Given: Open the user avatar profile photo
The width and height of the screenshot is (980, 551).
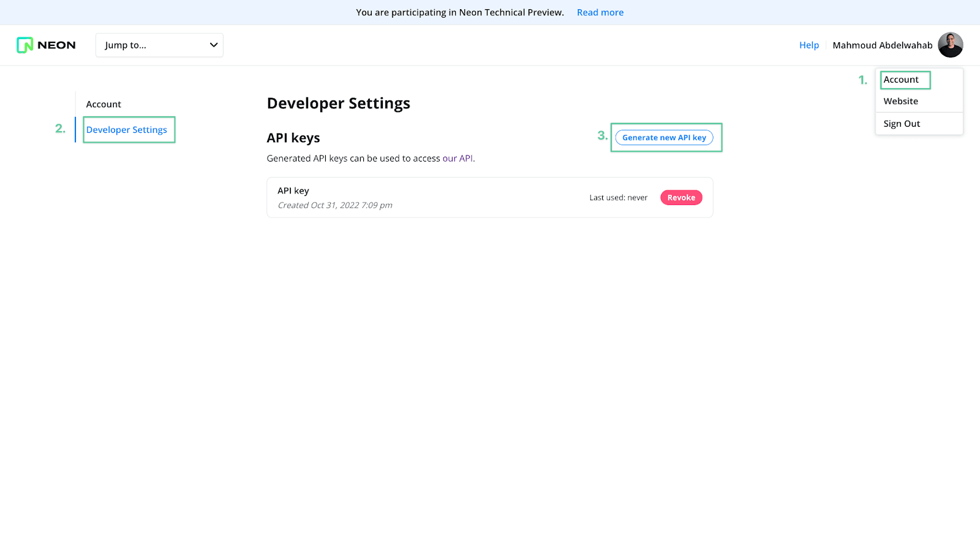Looking at the screenshot, I should 950,45.
